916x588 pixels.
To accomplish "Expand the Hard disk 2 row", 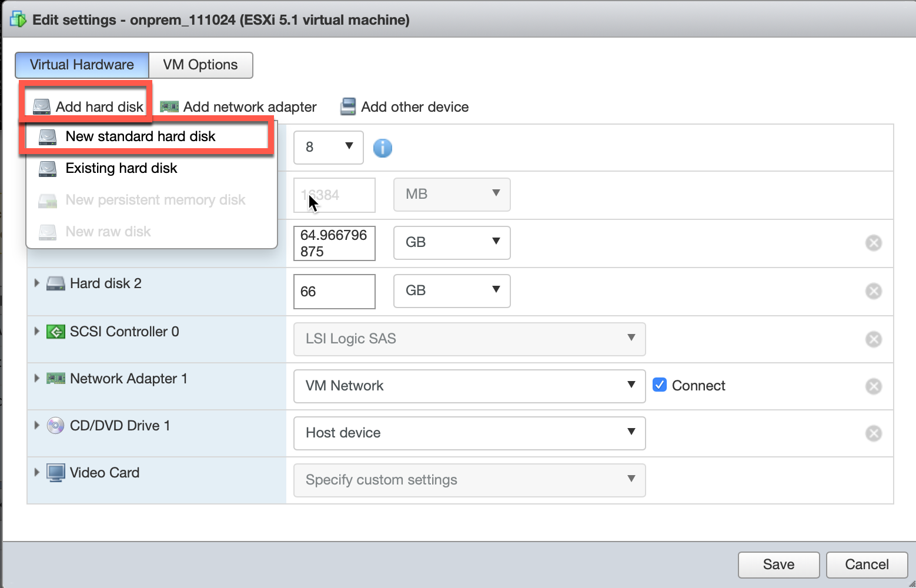I will (36, 283).
